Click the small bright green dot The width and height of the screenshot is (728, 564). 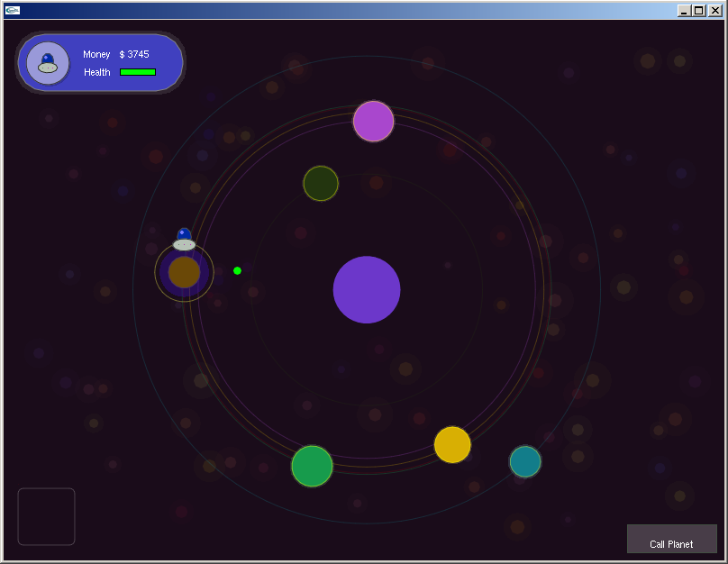(237, 270)
